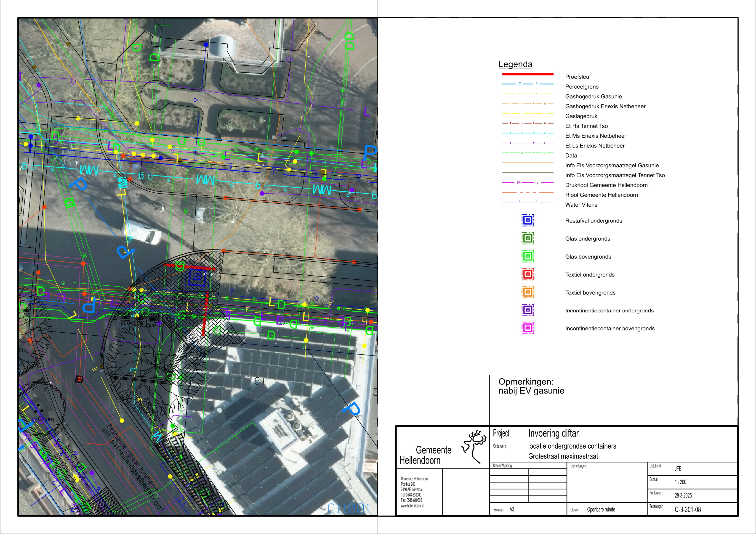Click the purple Incontinentiecontainer ondergronds icon
This screenshot has height=534, width=756.
(x=527, y=310)
